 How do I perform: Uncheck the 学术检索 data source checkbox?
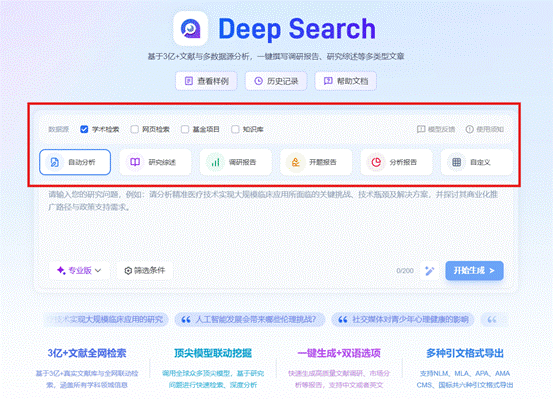click(x=84, y=129)
